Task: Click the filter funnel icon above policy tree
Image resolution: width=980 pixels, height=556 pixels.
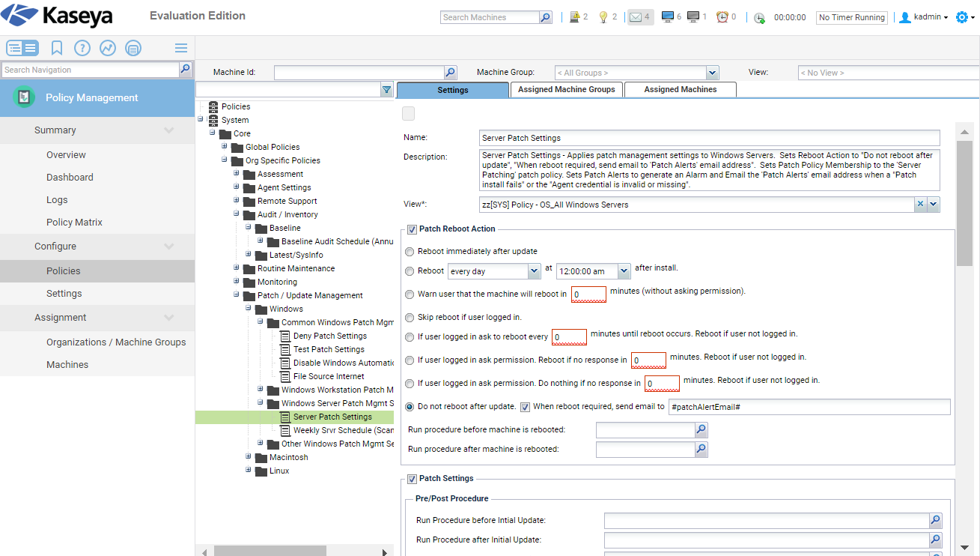Action: 386,90
